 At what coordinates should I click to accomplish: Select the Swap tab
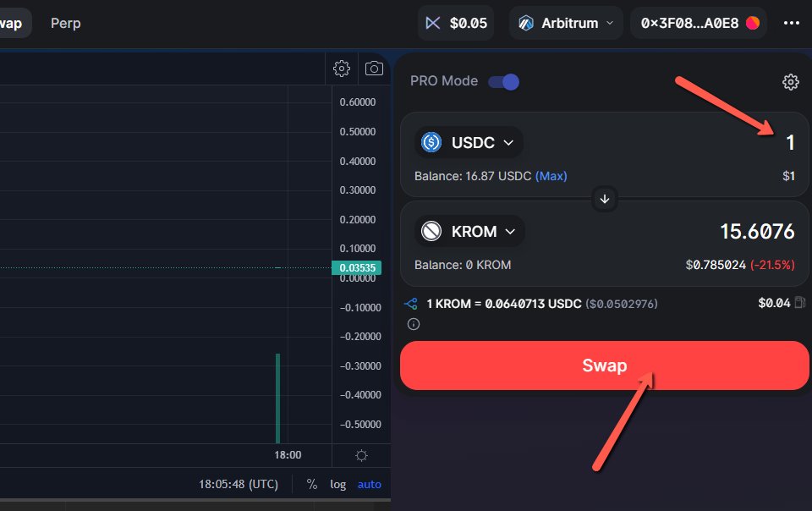(11, 24)
